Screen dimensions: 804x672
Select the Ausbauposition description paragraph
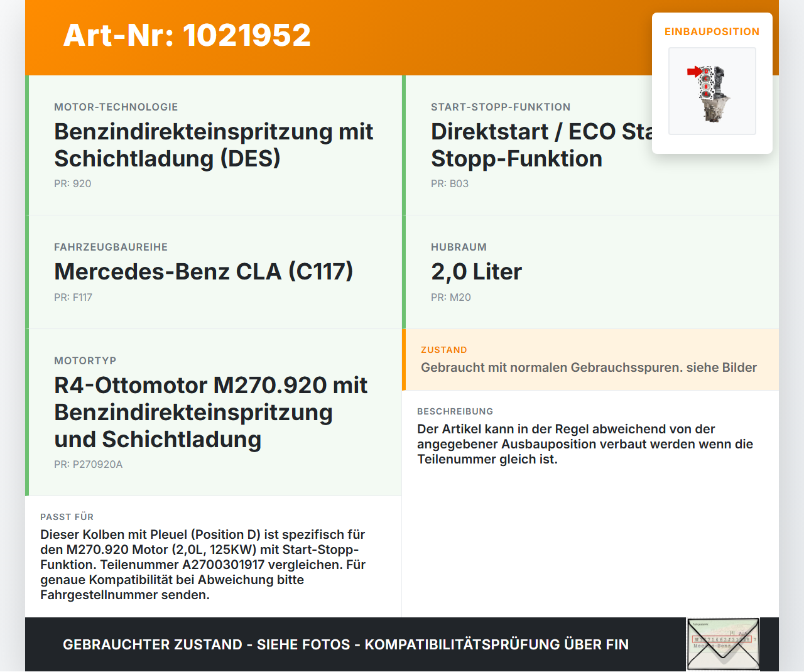585,444
